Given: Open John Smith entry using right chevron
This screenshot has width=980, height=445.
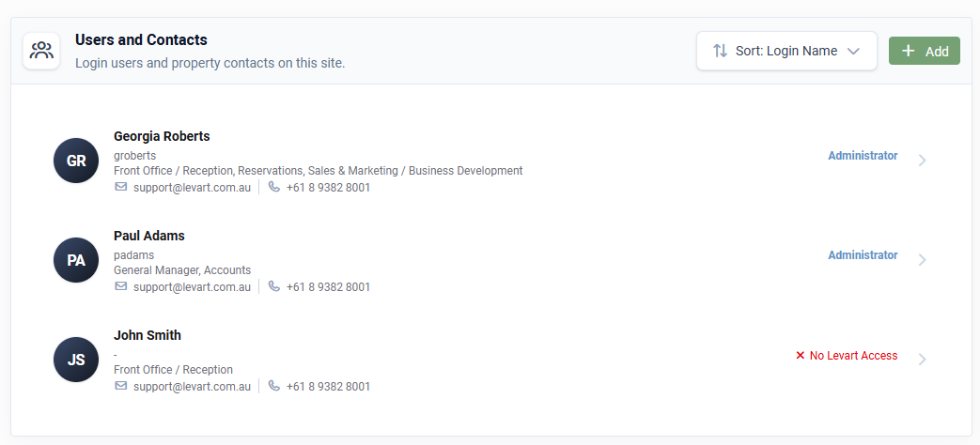Looking at the screenshot, I should pyautogui.click(x=922, y=359).
